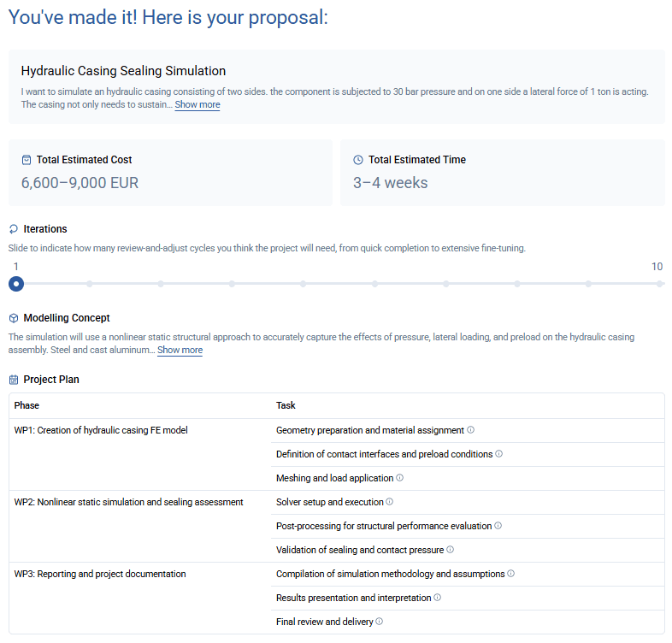The width and height of the screenshot is (672, 643).
Task: Set iterations slider to maximum tick
Action: tap(659, 284)
